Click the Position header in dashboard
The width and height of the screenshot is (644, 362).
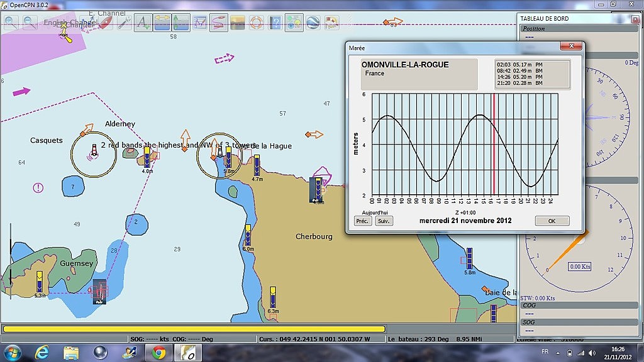[x=579, y=29]
